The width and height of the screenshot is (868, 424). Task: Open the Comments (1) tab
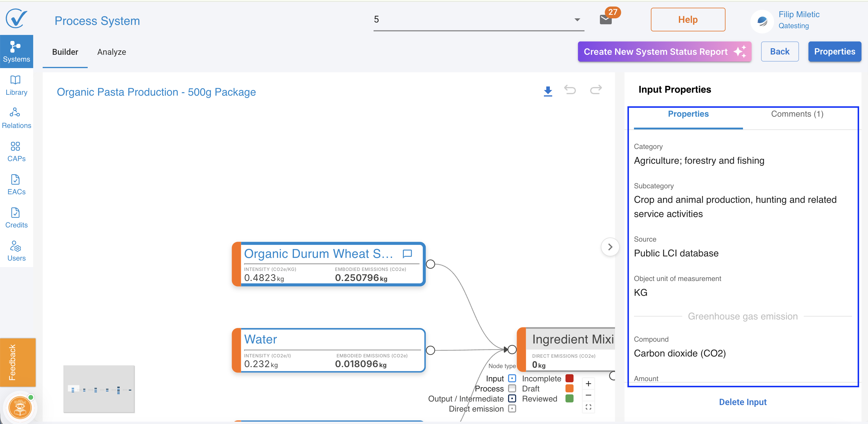pyautogui.click(x=797, y=114)
